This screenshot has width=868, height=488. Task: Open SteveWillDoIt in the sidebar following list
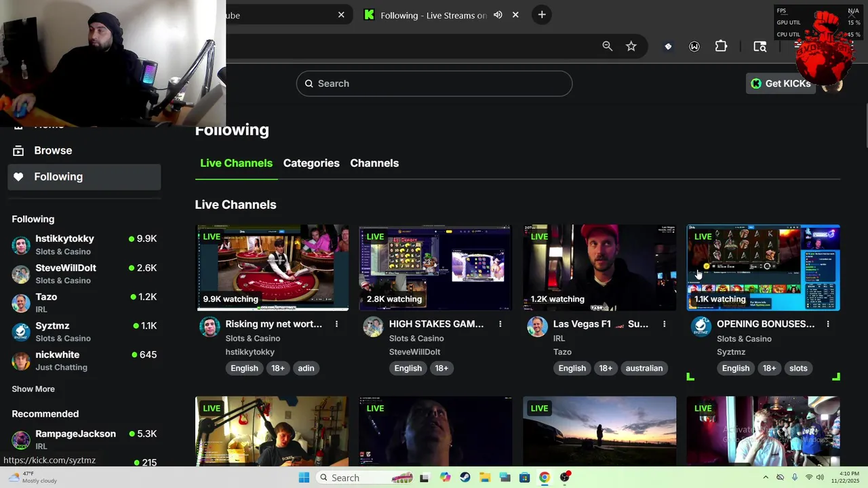click(84, 274)
